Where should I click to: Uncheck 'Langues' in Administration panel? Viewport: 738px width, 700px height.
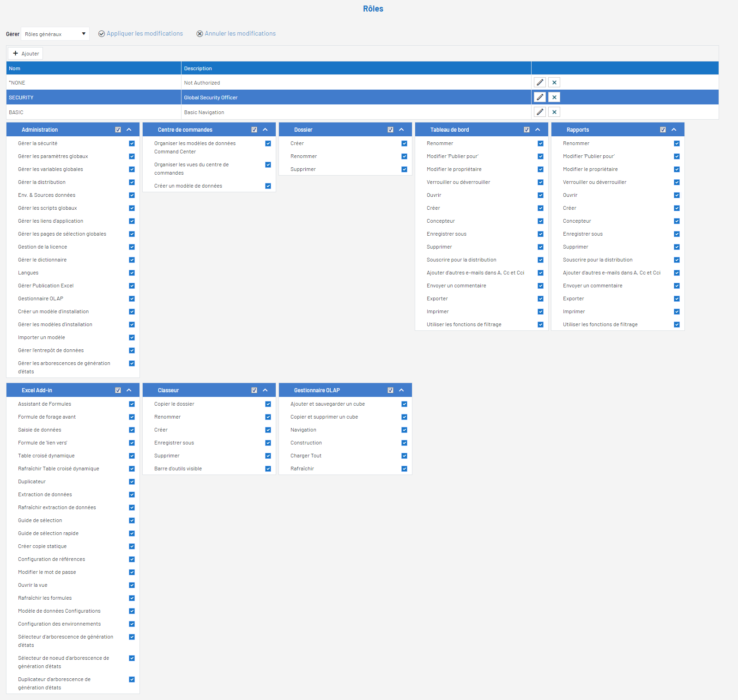coord(132,273)
